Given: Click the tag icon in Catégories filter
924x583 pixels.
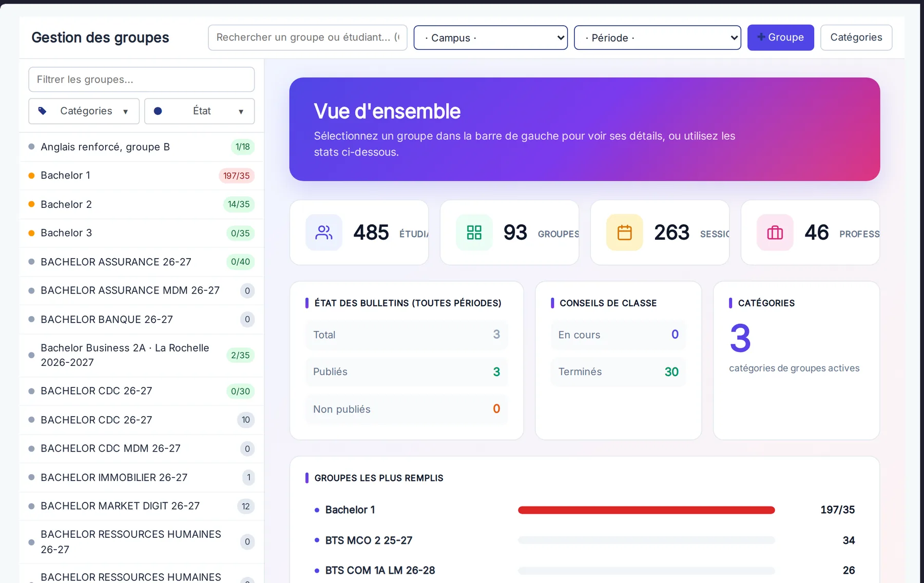Looking at the screenshot, I should [x=43, y=111].
